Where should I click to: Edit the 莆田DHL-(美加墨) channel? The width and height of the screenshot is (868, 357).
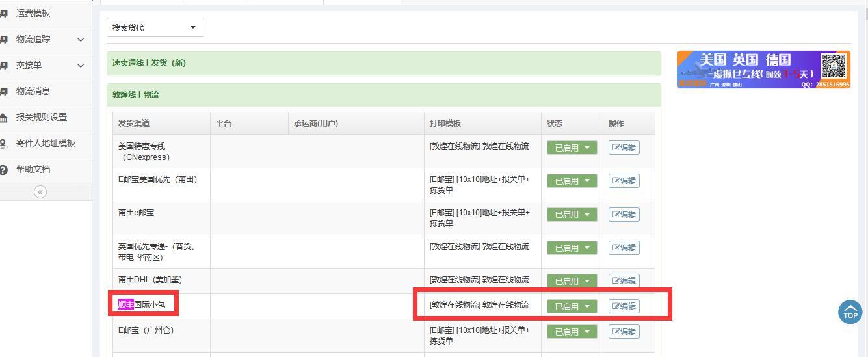(x=624, y=281)
